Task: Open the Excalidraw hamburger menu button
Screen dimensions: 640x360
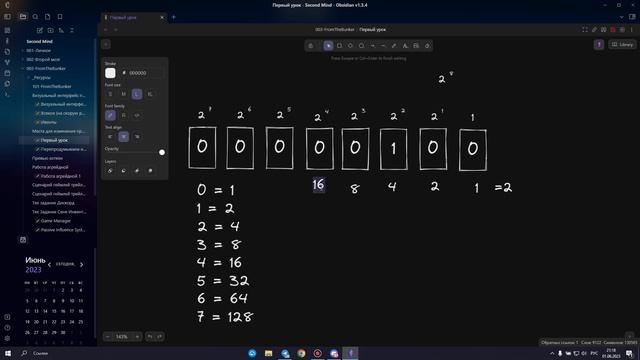Action: coord(106,44)
